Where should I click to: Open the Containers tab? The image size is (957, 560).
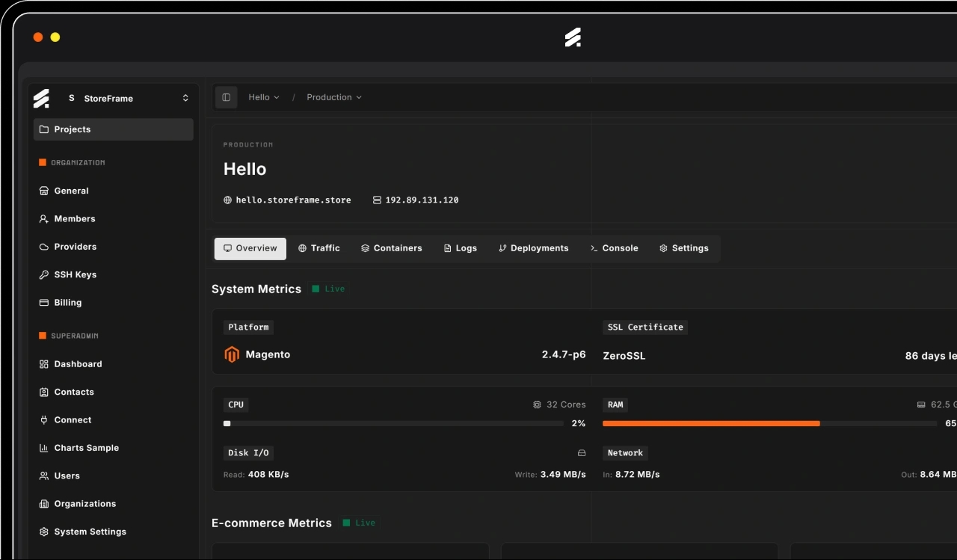[x=392, y=248]
